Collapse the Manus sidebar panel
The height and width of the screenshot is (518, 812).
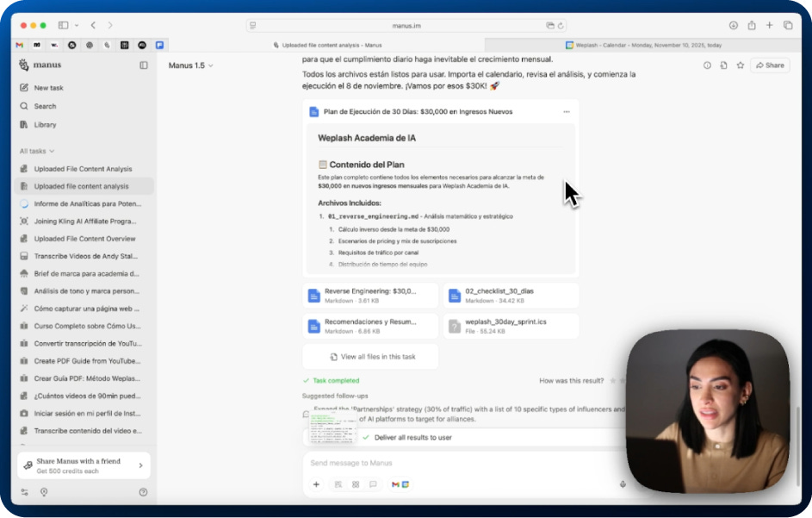[144, 66]
